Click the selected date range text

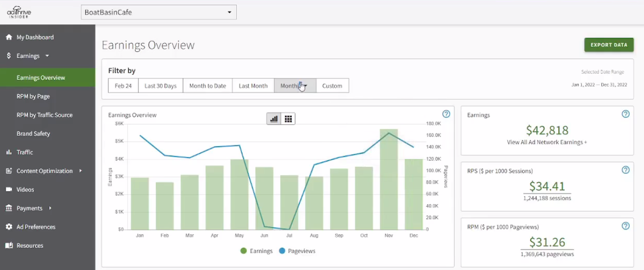[599, 85]
